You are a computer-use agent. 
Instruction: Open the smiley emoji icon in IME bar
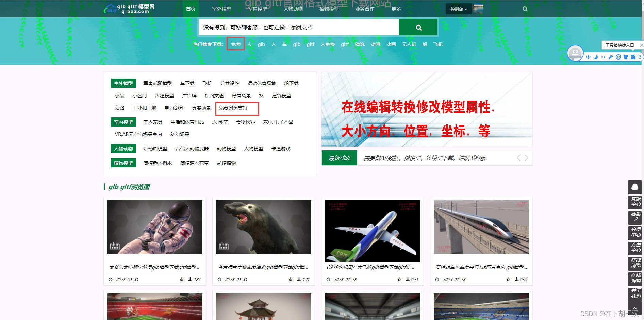[618, 57]
